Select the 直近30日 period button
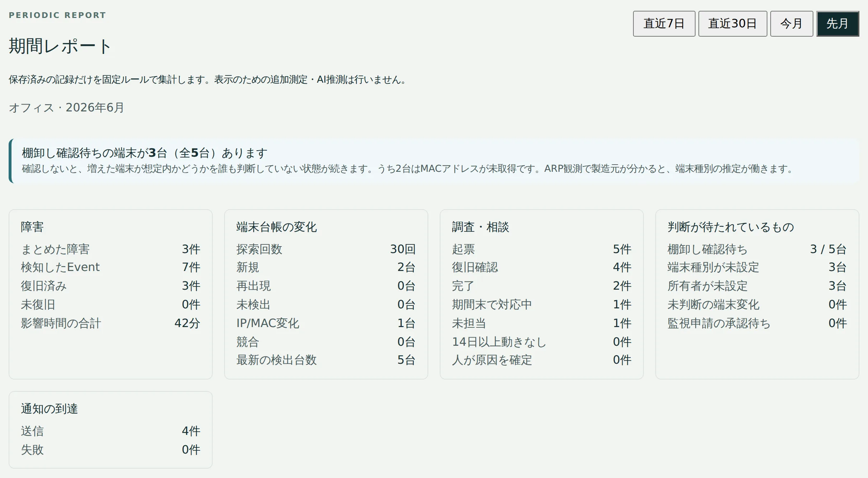This screenshot has height=478, width=868. click(733, 24)
